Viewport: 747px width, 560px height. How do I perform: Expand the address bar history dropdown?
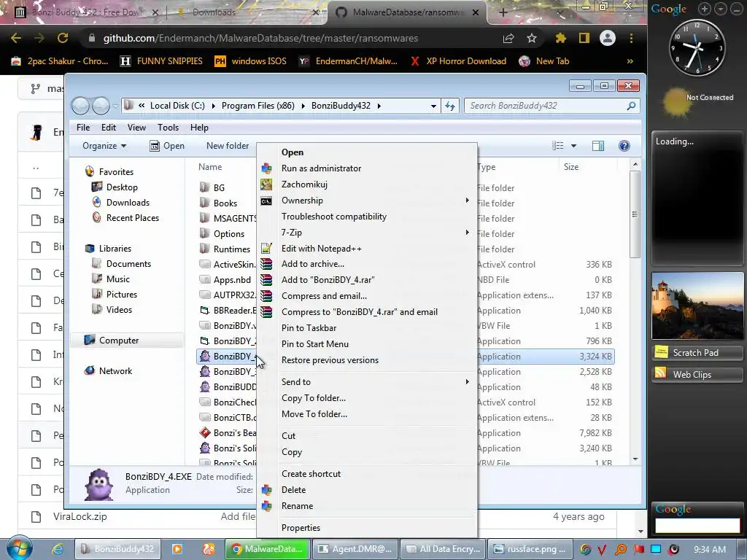(x=433, y=106)
